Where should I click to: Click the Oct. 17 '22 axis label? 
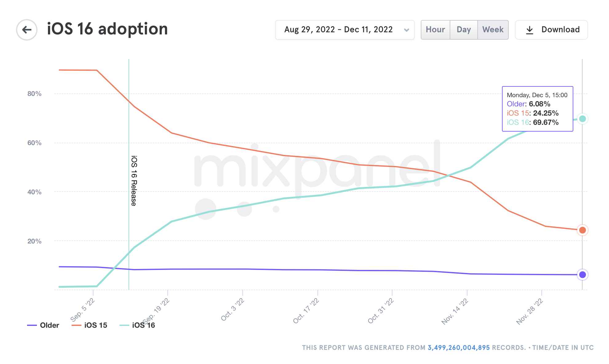[x=306, y=311]
